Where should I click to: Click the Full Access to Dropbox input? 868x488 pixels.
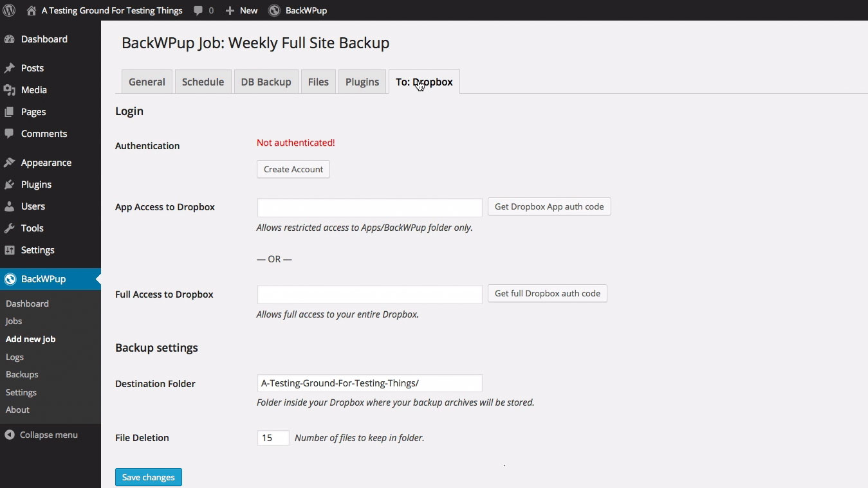tap(369, 294)
